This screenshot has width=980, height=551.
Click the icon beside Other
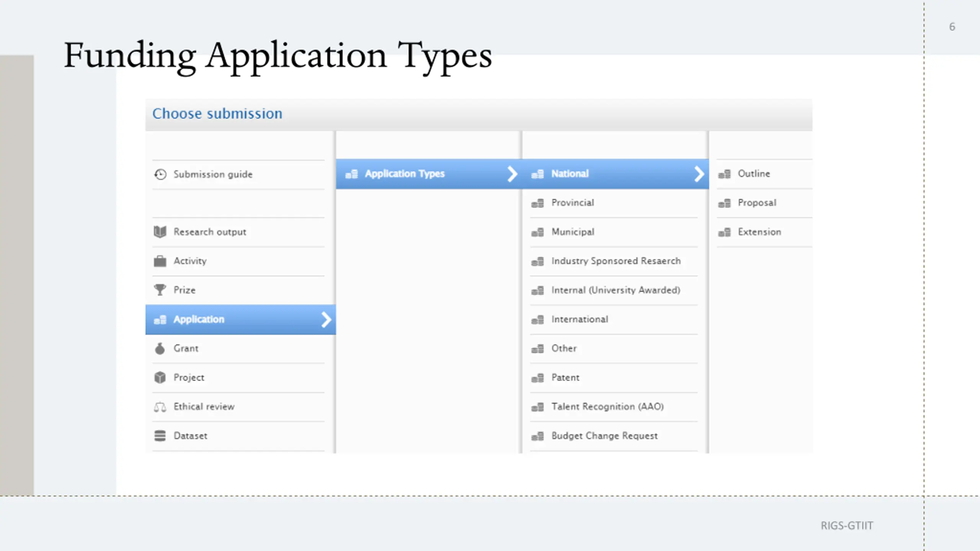(x=537, y=349)
